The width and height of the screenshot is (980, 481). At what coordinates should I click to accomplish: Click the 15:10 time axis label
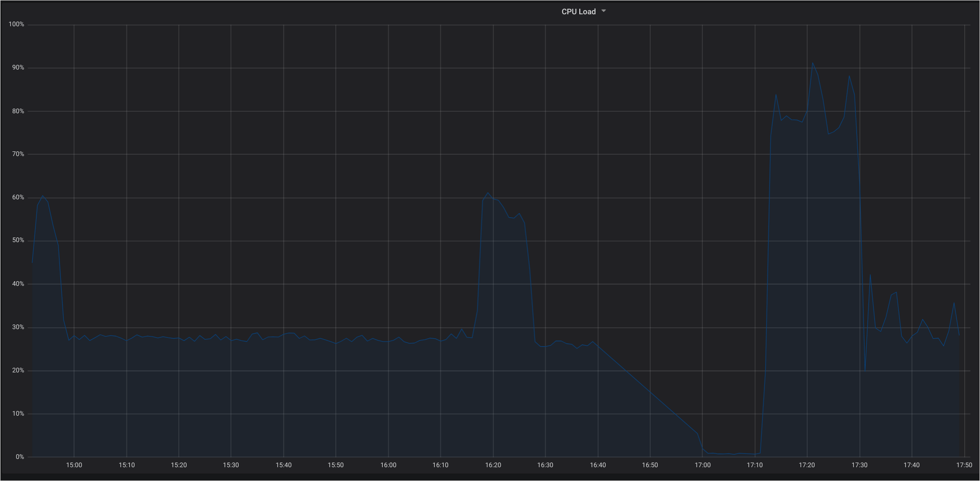point(127,465)
